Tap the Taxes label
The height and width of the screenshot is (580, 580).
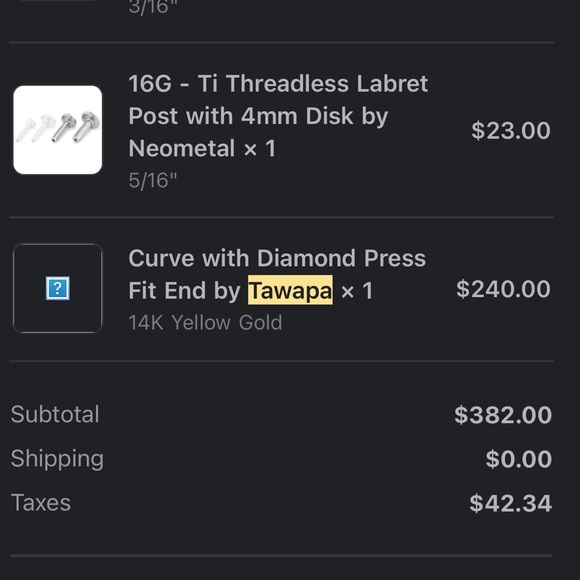[41, 503]
